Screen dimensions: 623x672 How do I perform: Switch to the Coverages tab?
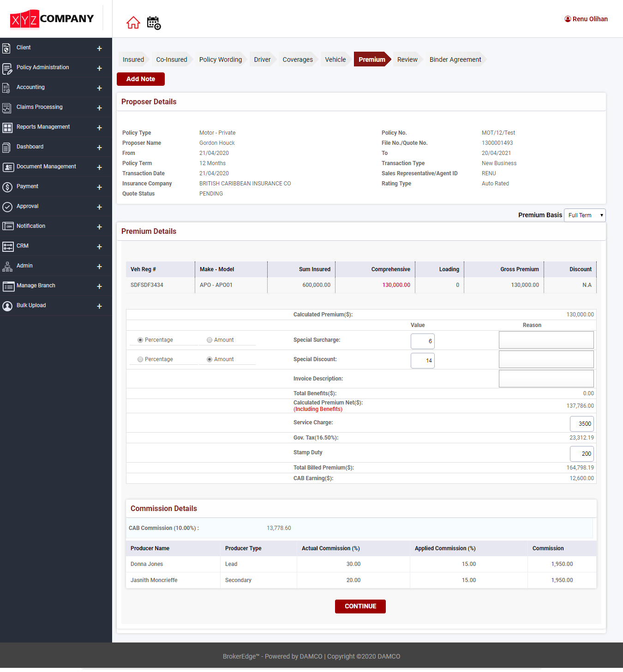click(298, 59)
